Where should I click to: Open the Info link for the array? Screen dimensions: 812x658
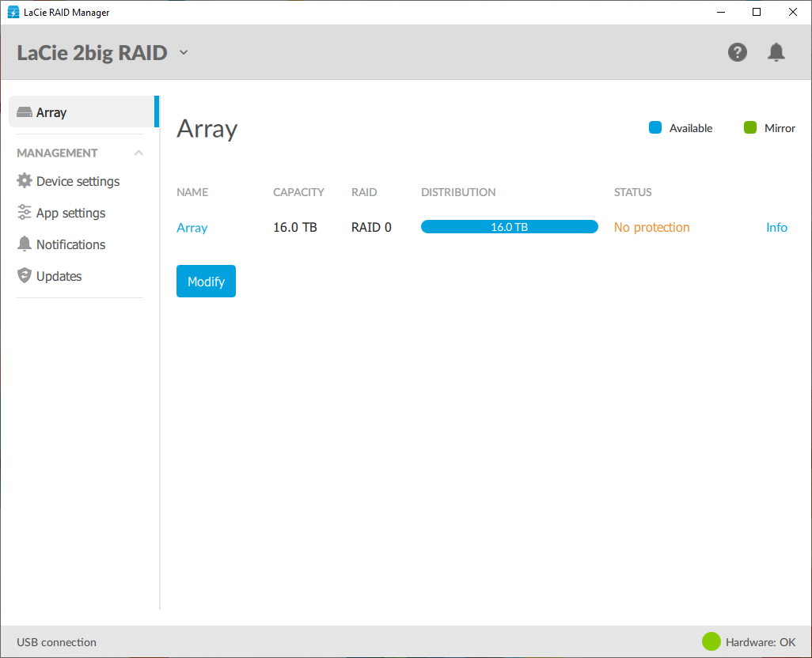pos(776,227)
